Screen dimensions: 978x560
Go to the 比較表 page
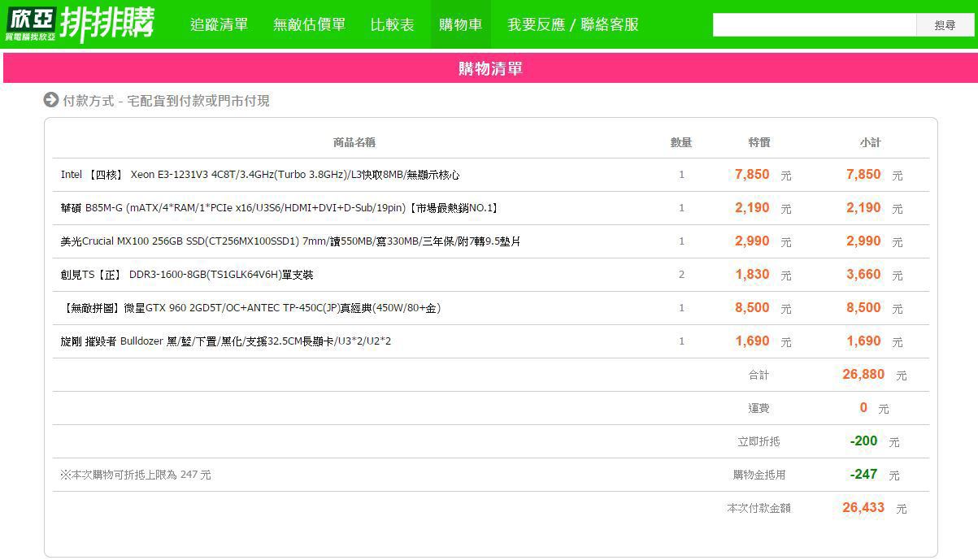pyautogui.click(x=393, y=24)
